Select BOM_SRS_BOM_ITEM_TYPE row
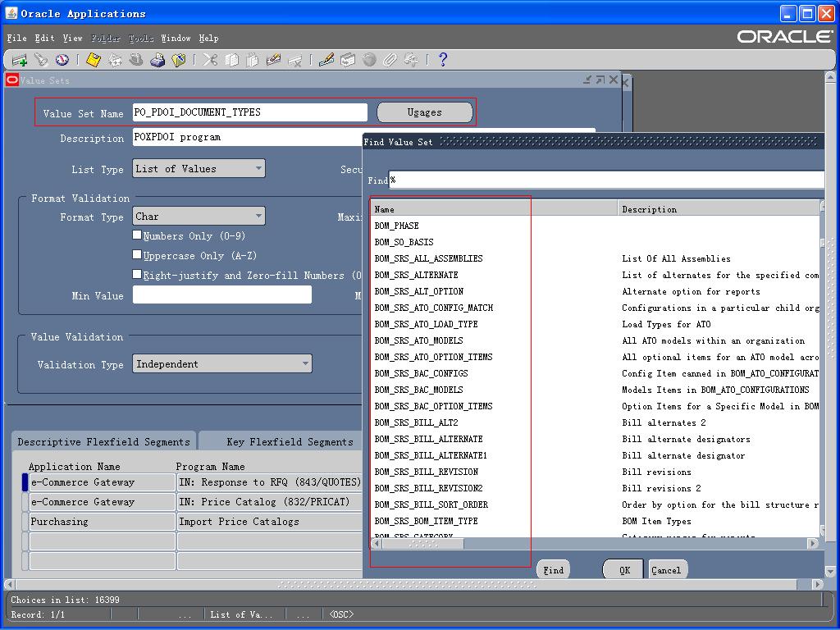This screenshot has height=630, width=840. coord(426,521)
